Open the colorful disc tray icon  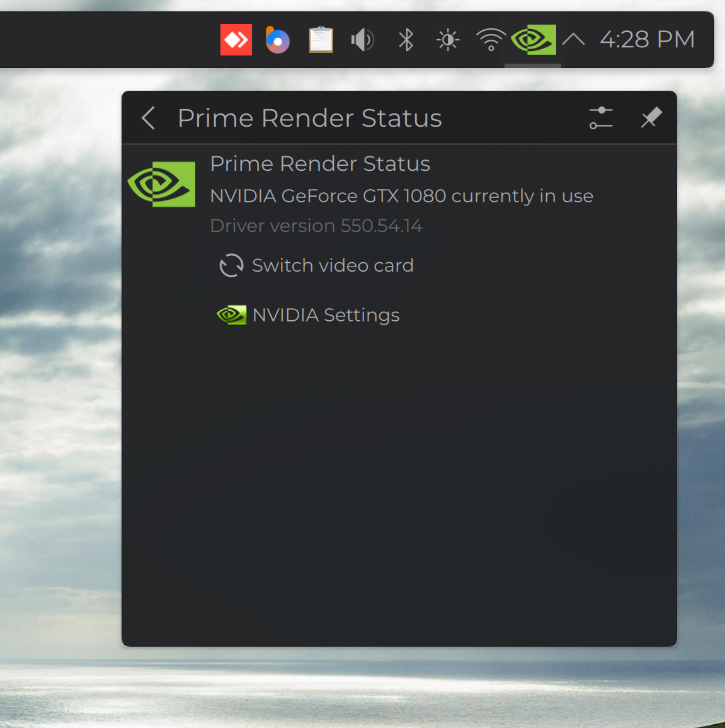[277, 40]
